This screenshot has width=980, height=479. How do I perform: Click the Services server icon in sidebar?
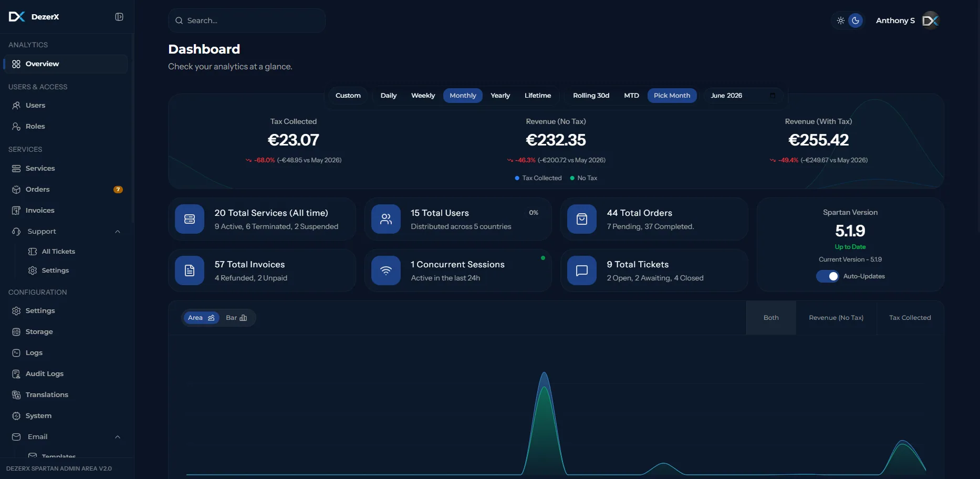coord(16,169)
